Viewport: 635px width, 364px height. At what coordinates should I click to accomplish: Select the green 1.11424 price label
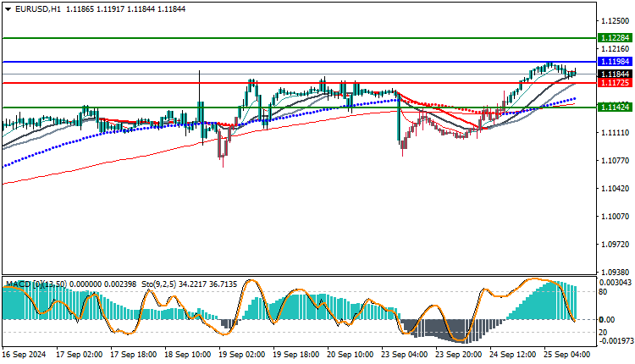click(616, 108)
